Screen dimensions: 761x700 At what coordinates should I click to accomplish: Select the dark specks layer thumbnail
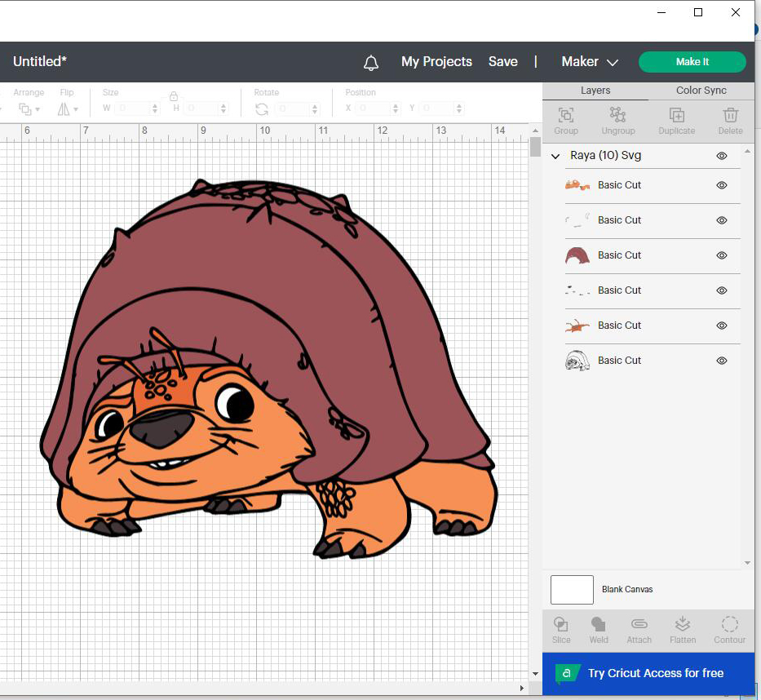point(577,290)
